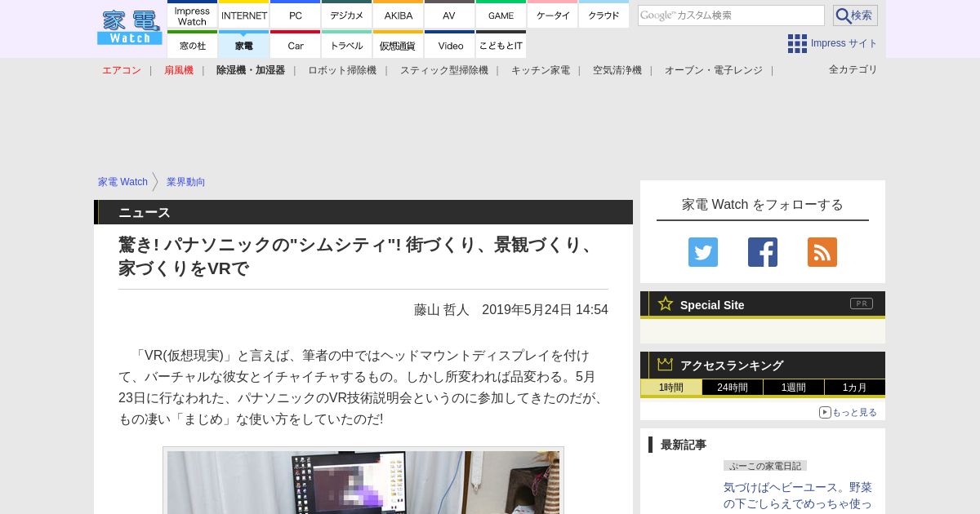Select the 1カ月 ranking tab

[x=855, y=388]
